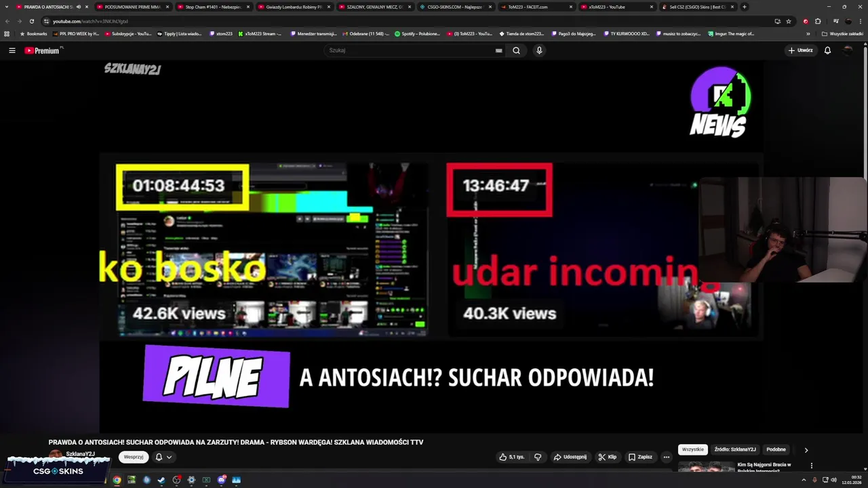Open the PPL PRO WEEK bookmark

point(75,33)
